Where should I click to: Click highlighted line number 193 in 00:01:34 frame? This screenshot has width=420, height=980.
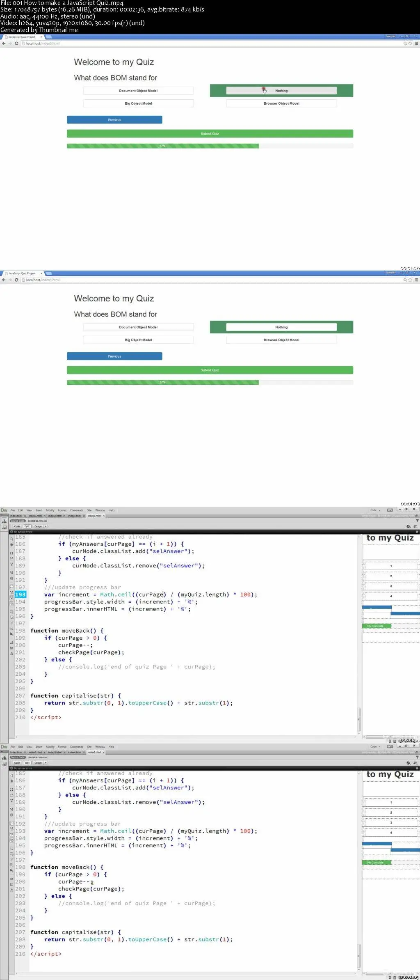20,594
